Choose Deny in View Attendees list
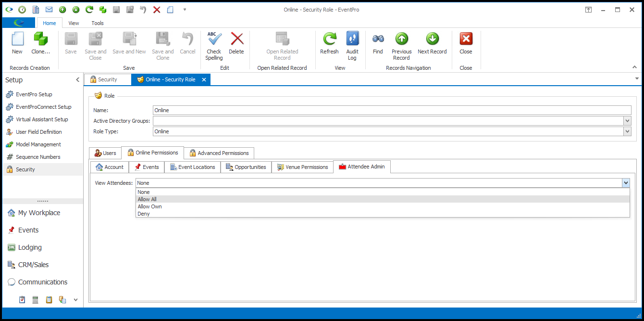The image size is (644, 321). point(383,214)
